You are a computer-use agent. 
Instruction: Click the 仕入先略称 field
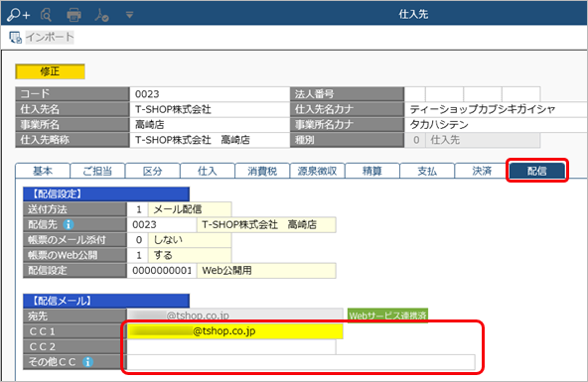(210, 140)
